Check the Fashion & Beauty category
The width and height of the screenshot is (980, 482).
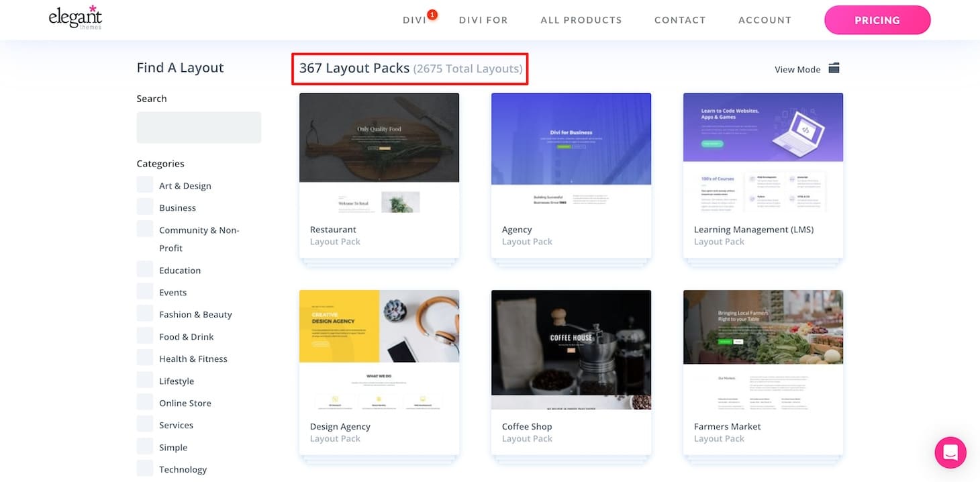(x=145, y=312)
